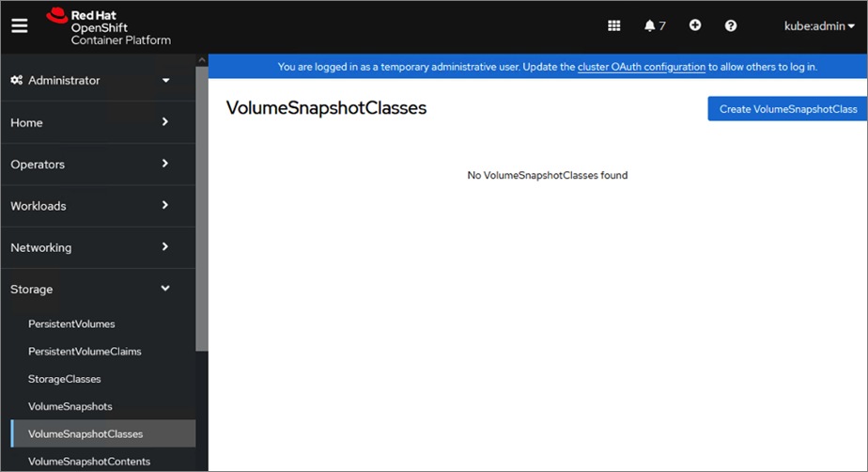Image resolution: width=868 pixels, height=472 pixels.
Task: Click the sidebar scrollbar thumb
Action: pyautogui.click(x=201, y=209)
